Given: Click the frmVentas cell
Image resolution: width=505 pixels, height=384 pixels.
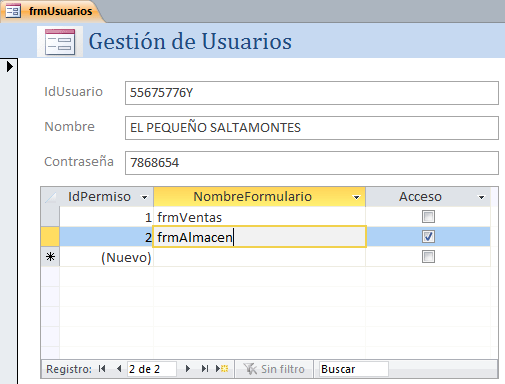Looking at the screenshot, I should pyautogui.click(x=259, y=217).
